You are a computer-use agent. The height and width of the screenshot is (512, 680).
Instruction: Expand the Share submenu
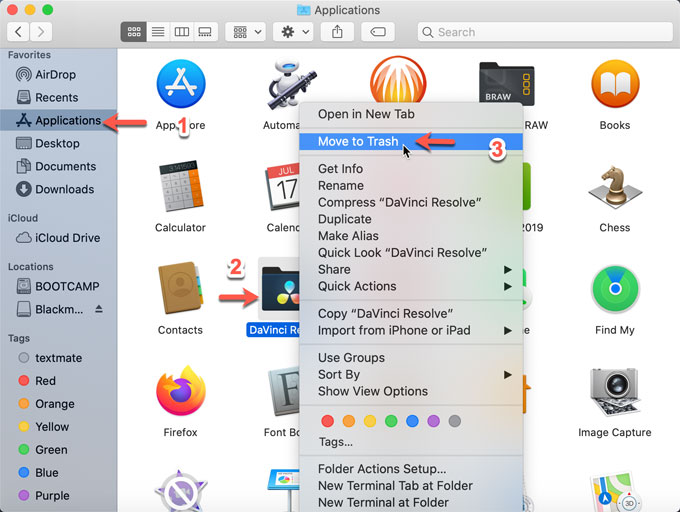tap(411, 270)
